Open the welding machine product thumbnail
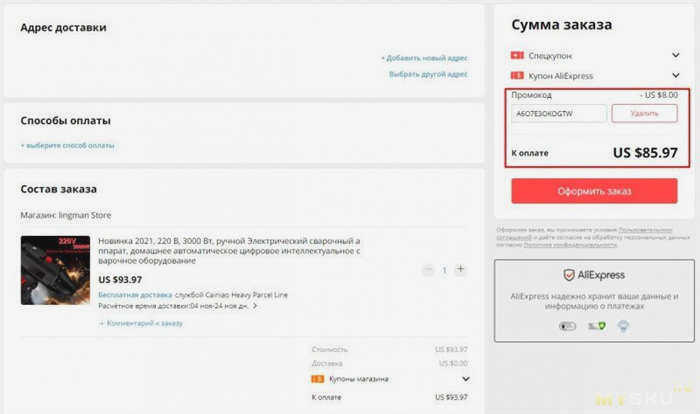The height and width of the screenshot is (414, 700). pyautogui.click(x=55, y=270)
